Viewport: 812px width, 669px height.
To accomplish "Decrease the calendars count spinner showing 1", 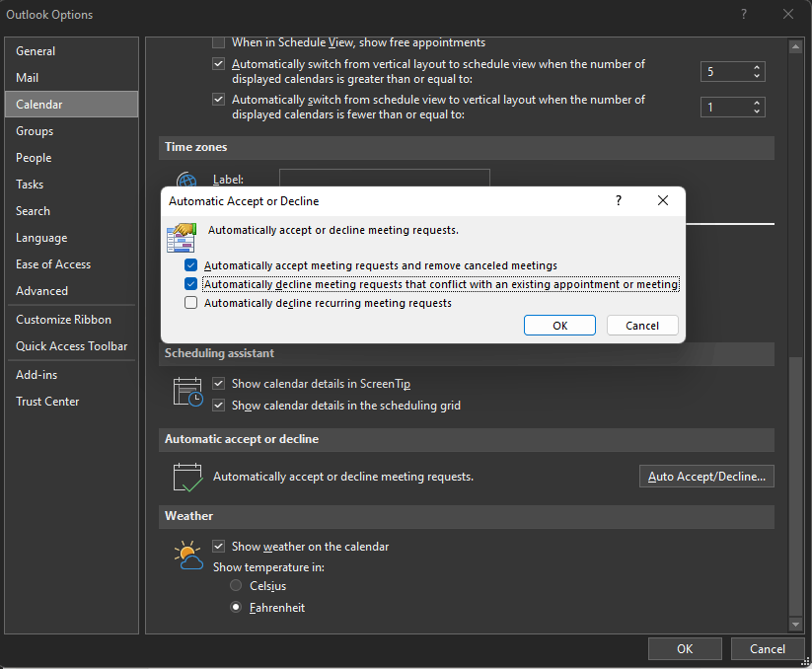I will pos(757,111).
